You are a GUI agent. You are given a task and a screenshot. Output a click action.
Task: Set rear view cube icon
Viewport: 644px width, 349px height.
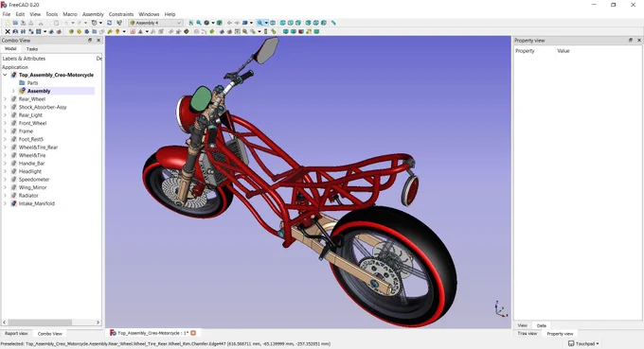[x=308, y=23]
